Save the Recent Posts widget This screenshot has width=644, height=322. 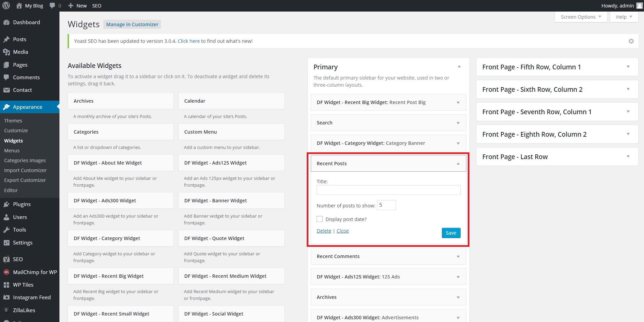[451, 233]
